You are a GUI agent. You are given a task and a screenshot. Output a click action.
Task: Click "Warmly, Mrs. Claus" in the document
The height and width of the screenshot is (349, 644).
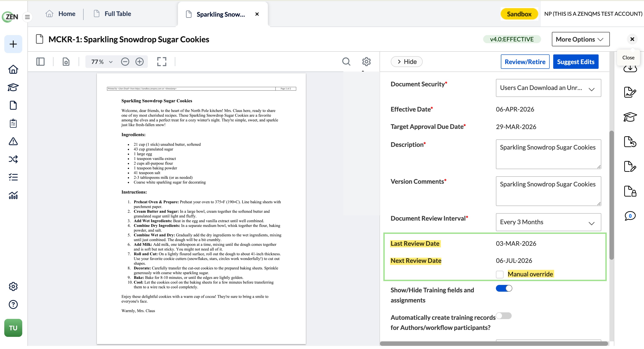click(x=138, y=311)
